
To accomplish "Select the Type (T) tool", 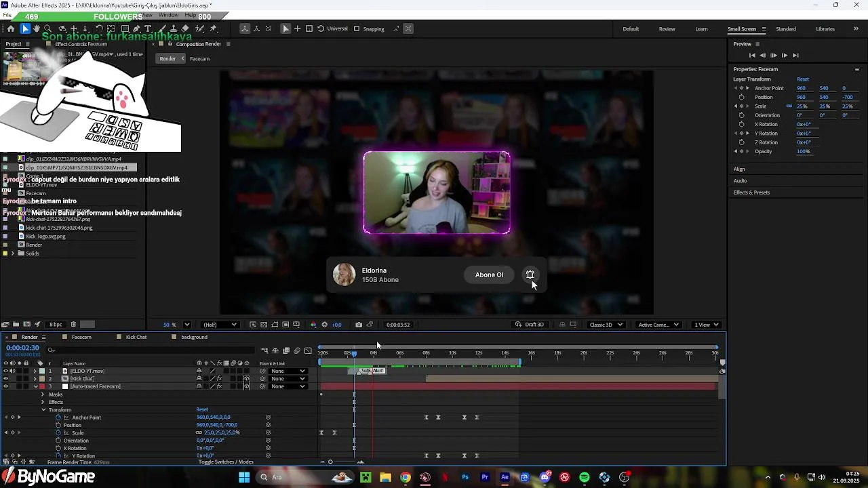I will [148, 28].
